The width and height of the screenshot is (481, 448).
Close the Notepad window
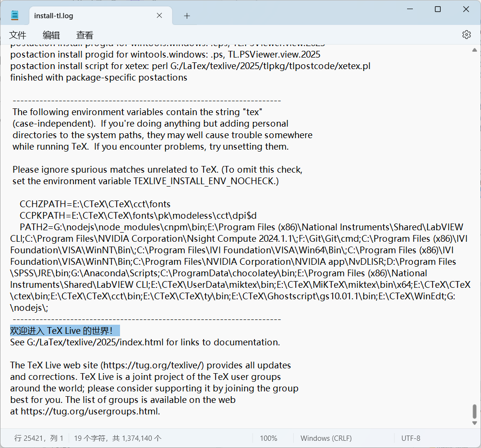[466, 9]
